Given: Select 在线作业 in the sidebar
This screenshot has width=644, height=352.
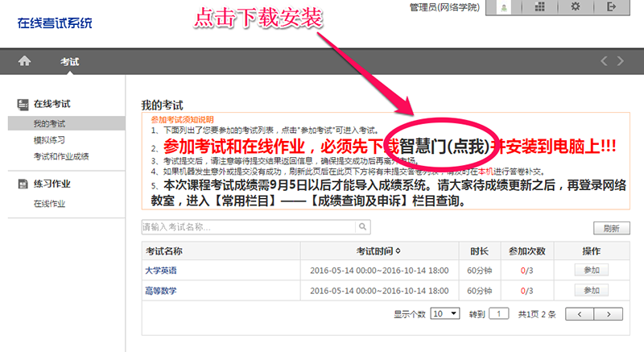Looking at the screenshot, I should 50,204.
